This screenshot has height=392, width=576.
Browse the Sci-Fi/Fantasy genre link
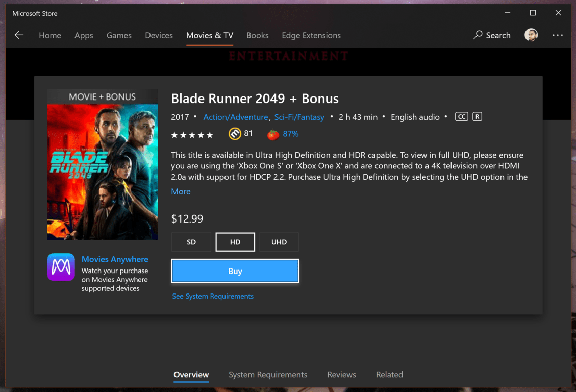299,117
